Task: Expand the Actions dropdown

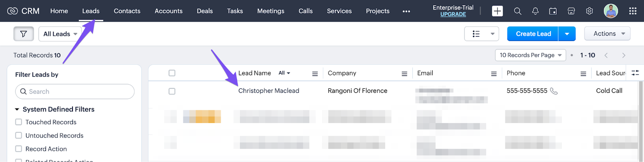Action: pyautogui.click(x=607, y=34)
